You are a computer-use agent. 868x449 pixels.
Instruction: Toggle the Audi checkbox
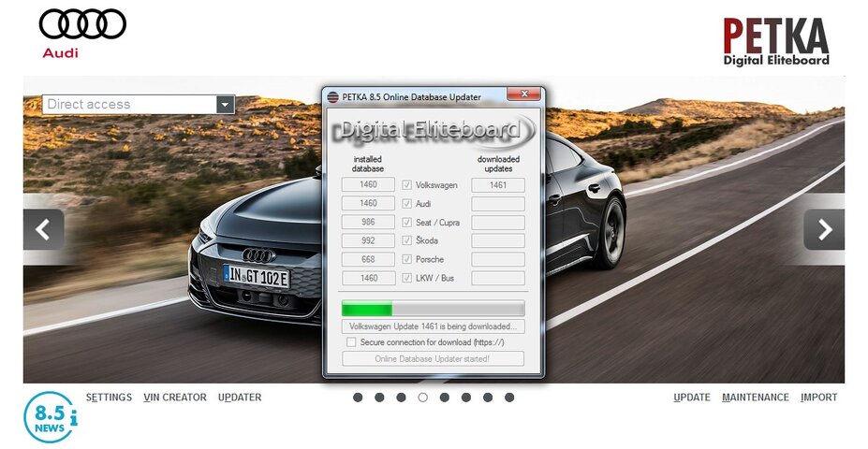[407, 204]
